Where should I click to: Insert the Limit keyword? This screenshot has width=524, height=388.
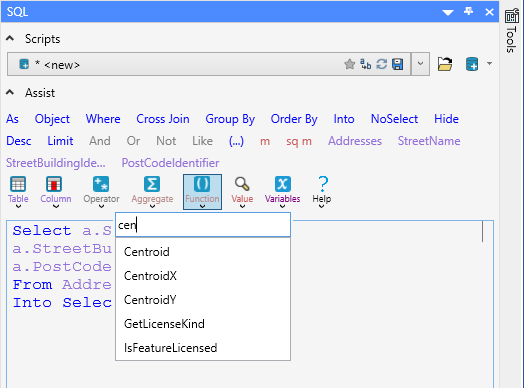60,141
